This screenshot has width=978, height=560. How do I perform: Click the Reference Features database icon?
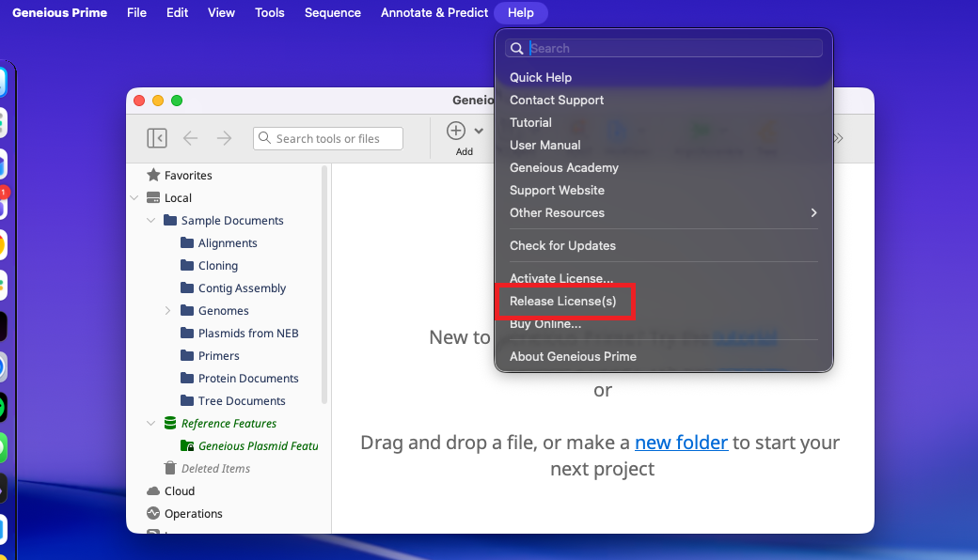[170, 423]
